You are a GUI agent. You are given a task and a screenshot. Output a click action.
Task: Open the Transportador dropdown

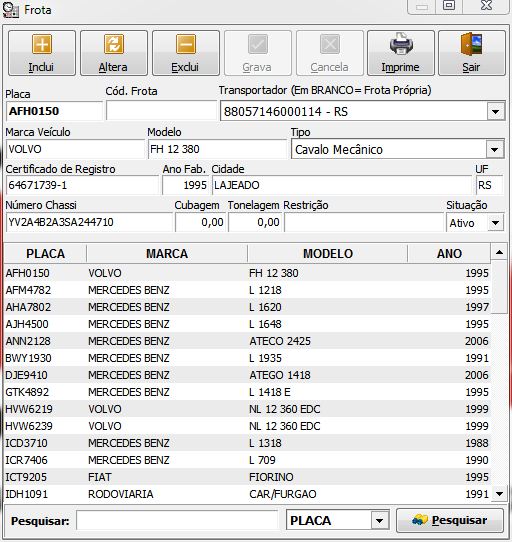point(495,112)
